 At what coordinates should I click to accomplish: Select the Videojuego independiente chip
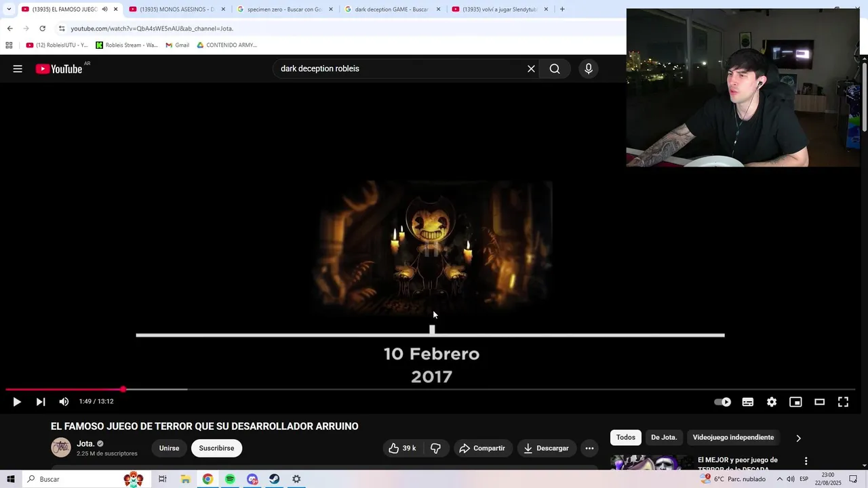coord(733,438)
